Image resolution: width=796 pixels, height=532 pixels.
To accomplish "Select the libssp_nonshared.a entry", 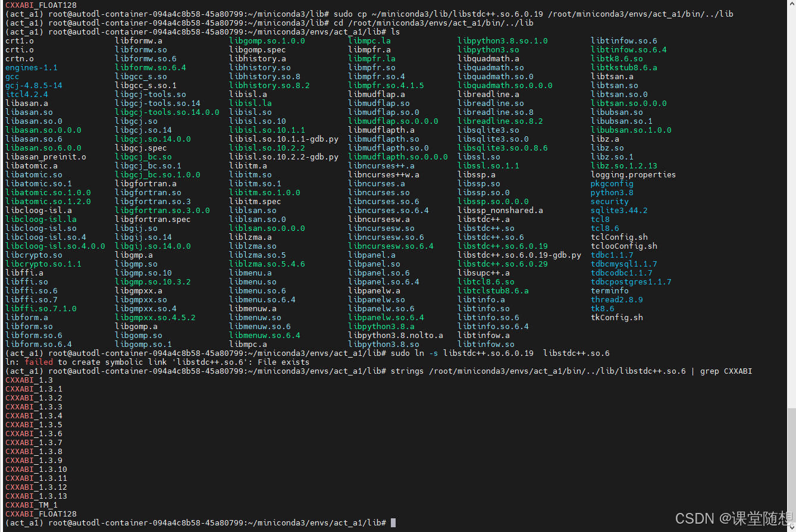I will tap(500, 210).
